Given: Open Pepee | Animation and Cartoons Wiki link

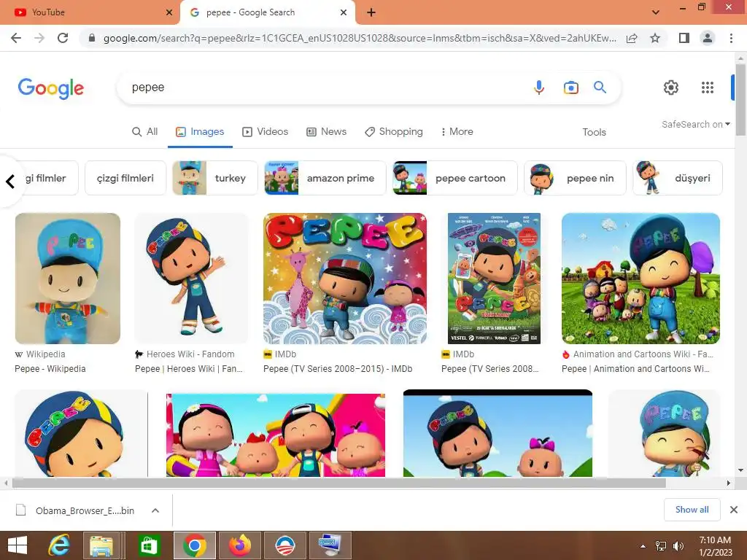Looking at the screenshot, I should 635,369.
